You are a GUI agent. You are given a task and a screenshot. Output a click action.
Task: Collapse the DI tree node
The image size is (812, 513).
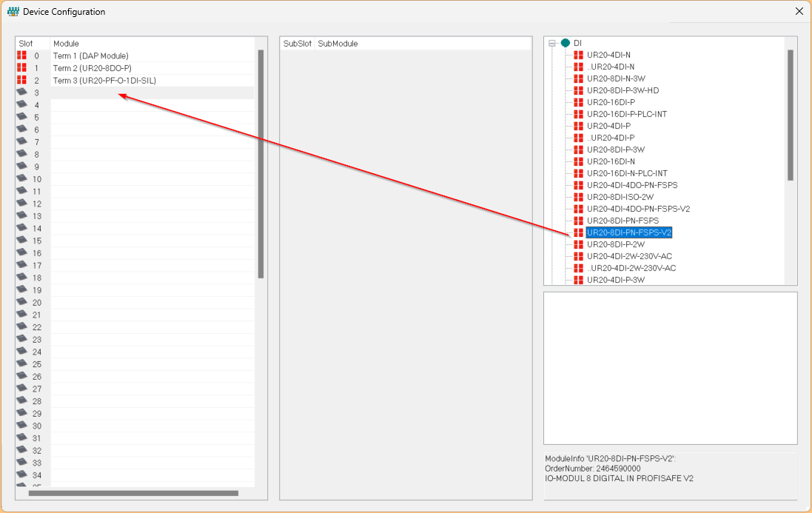(552, 44)
